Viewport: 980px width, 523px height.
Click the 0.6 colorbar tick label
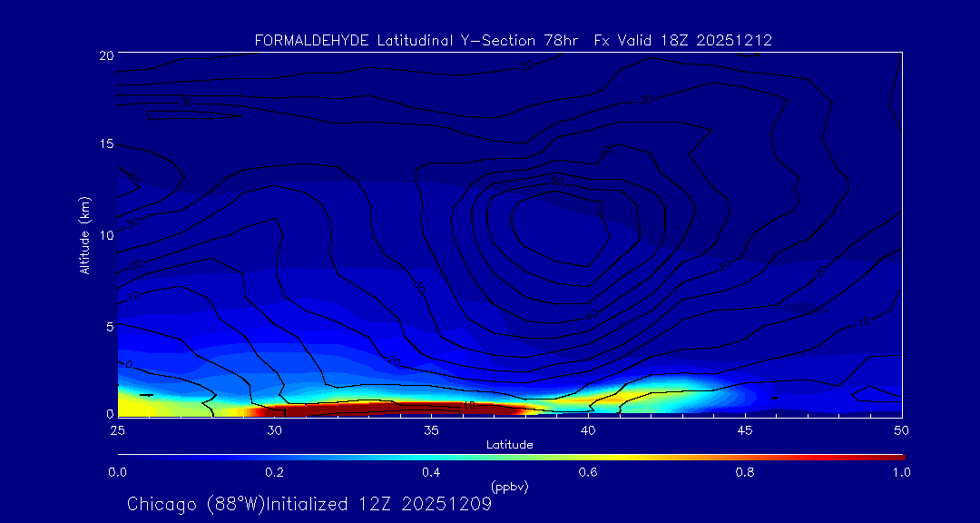588,472
